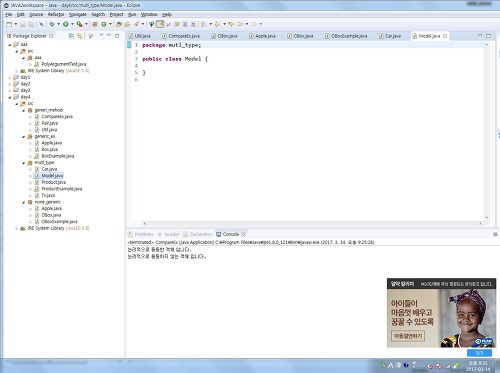Screen dimensions: 500x373
Task: Collapse the generi_method package
Action: (23, 110)
